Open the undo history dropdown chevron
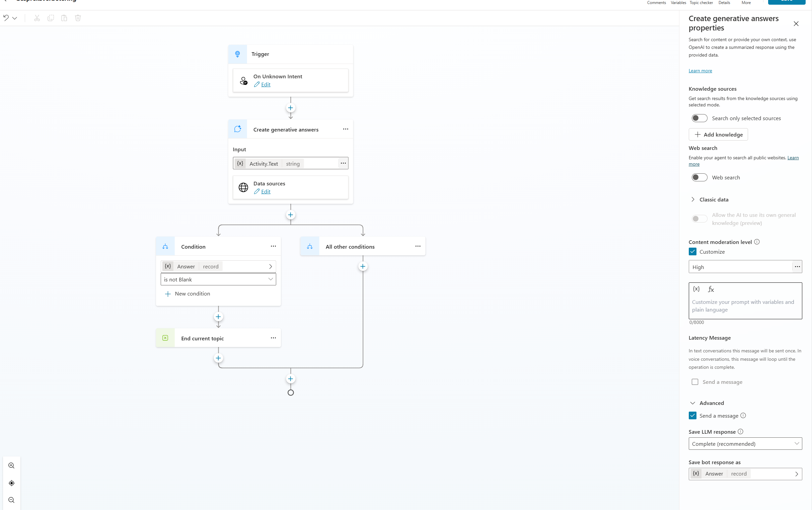This screenshot has height=510, width=812. click(15, 18)
